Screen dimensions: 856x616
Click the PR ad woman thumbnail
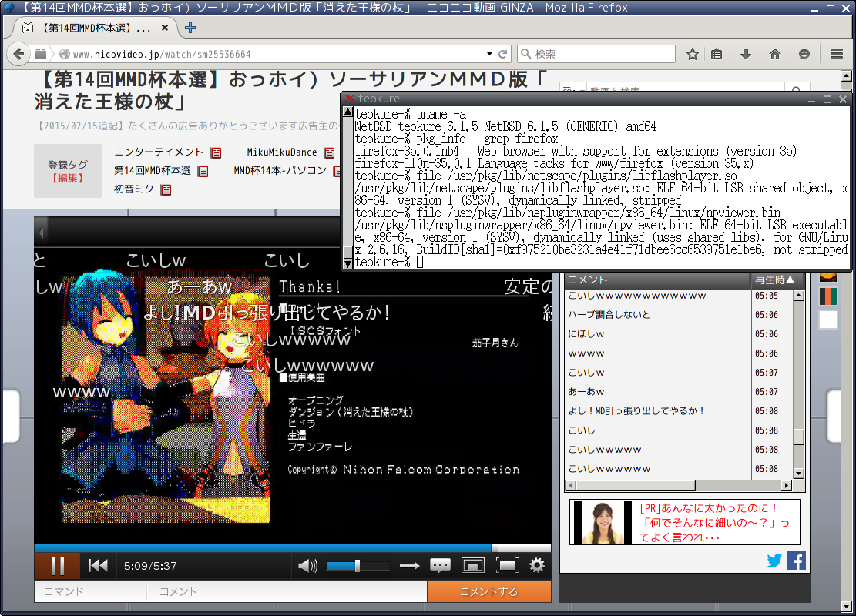click(x=603, y=523)
